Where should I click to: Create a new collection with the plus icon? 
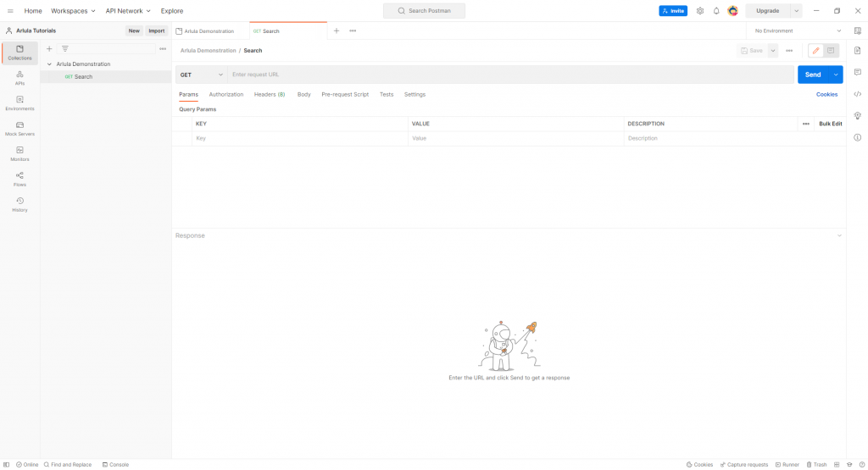coord(49,48)
